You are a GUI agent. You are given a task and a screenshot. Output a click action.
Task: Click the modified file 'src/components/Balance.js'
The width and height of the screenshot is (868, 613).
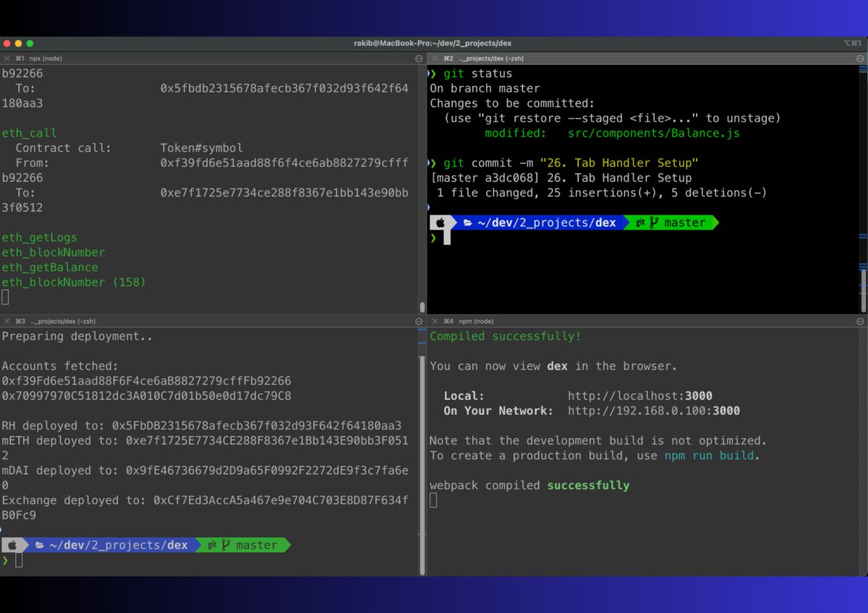pyautogui.click(x=653, y=133)
